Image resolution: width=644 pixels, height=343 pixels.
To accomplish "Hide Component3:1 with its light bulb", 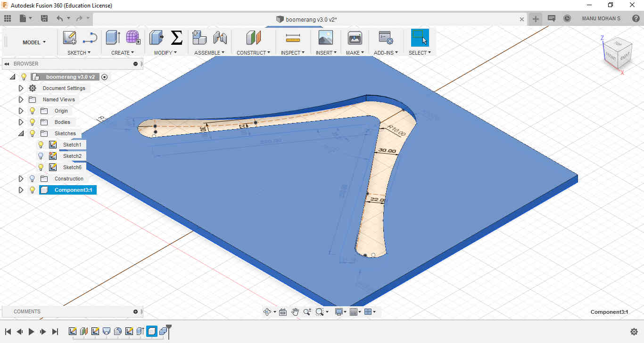I will tap(32, 190).
